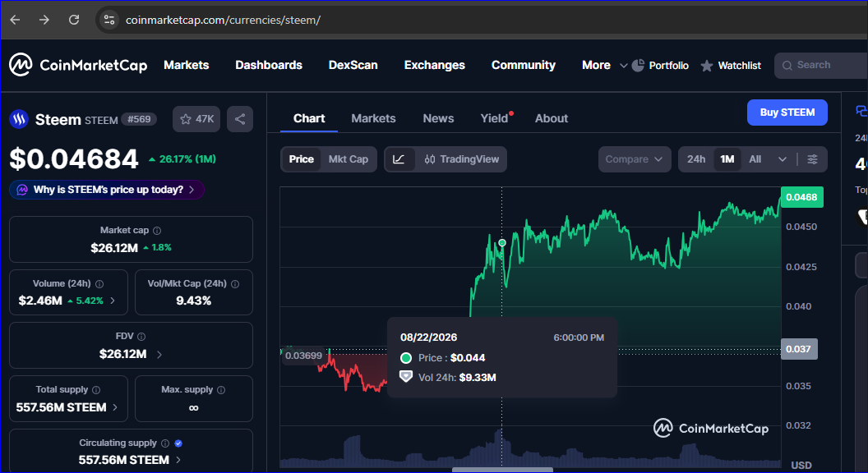Click Market cap info icon
Screen dimensions: 868x473
pyautogui.click(x=157, y=231)
